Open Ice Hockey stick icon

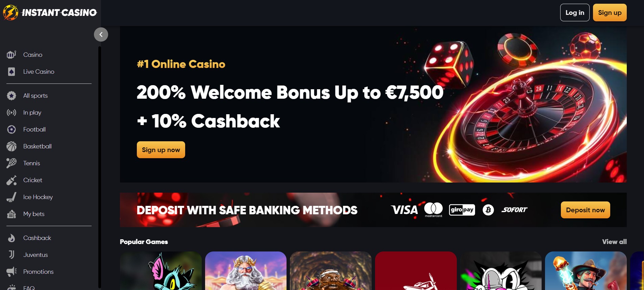tap(11, 197)
